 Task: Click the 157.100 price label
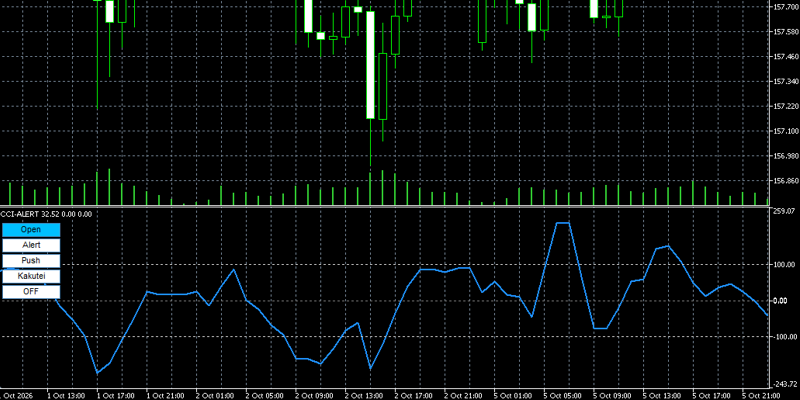point(786,132)
